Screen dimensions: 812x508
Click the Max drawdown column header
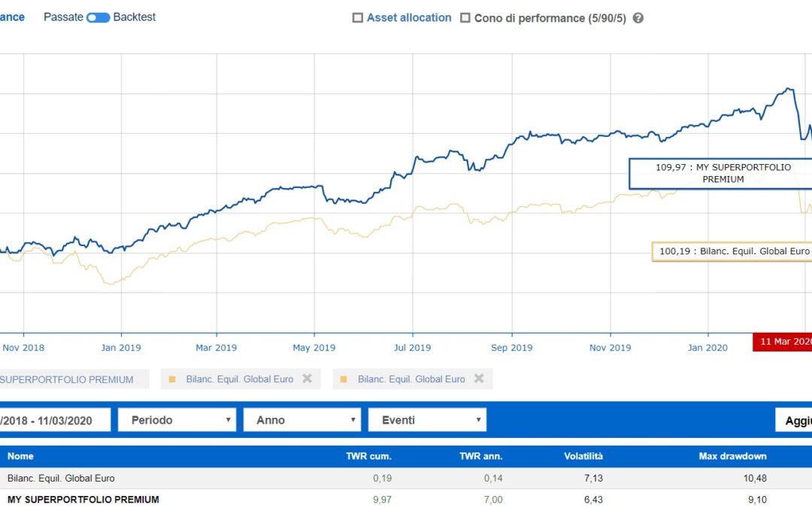click(x=730, y=456)
